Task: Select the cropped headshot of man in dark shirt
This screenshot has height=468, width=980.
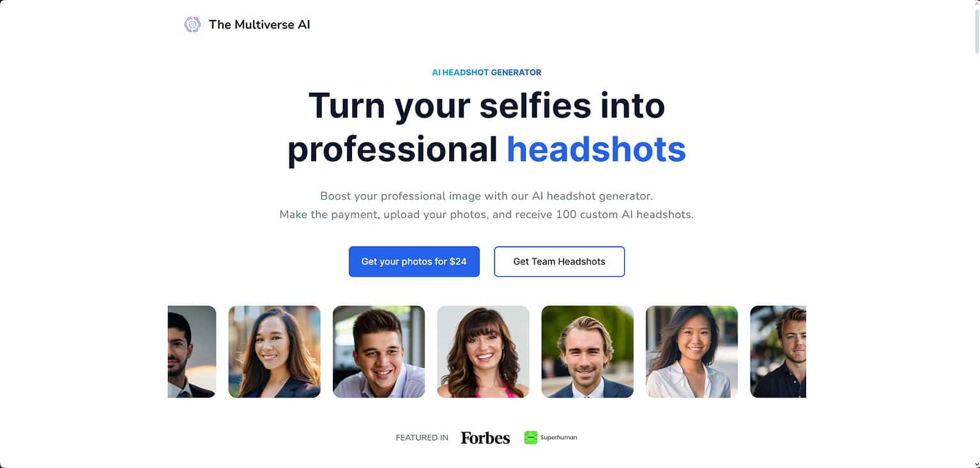Action: click(778, 352)
